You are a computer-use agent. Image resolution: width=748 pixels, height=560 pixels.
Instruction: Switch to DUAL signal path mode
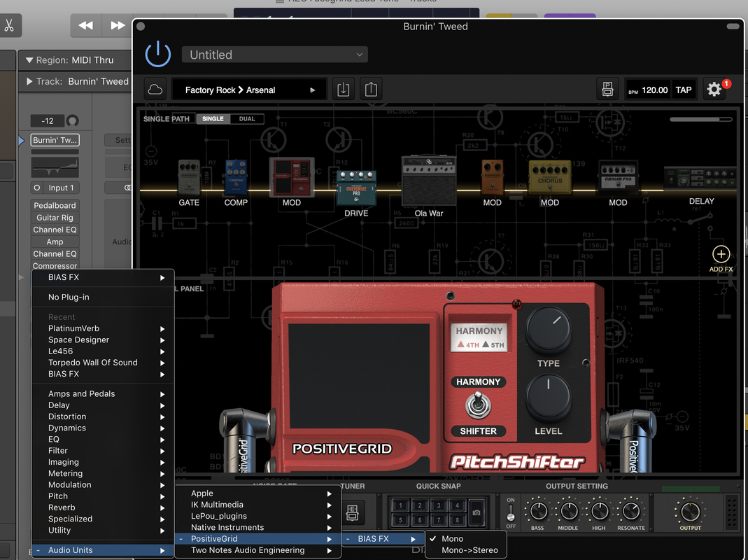[246, 119]
